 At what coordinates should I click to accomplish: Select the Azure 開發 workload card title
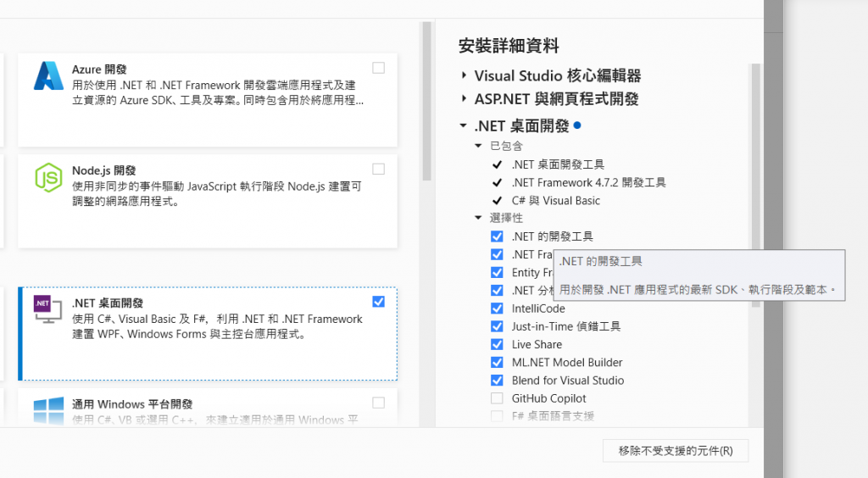[x=99, y=69]
